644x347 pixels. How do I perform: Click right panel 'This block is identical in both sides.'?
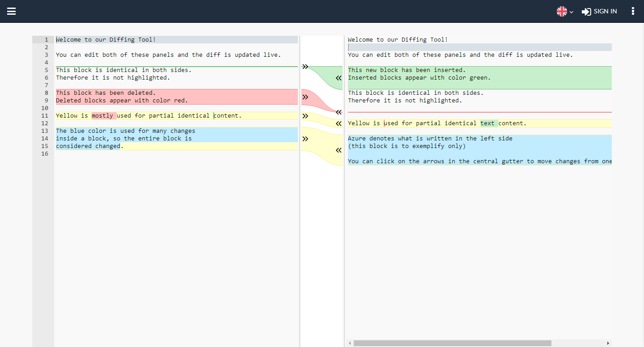pyautogui.click(x=416, y=93)
